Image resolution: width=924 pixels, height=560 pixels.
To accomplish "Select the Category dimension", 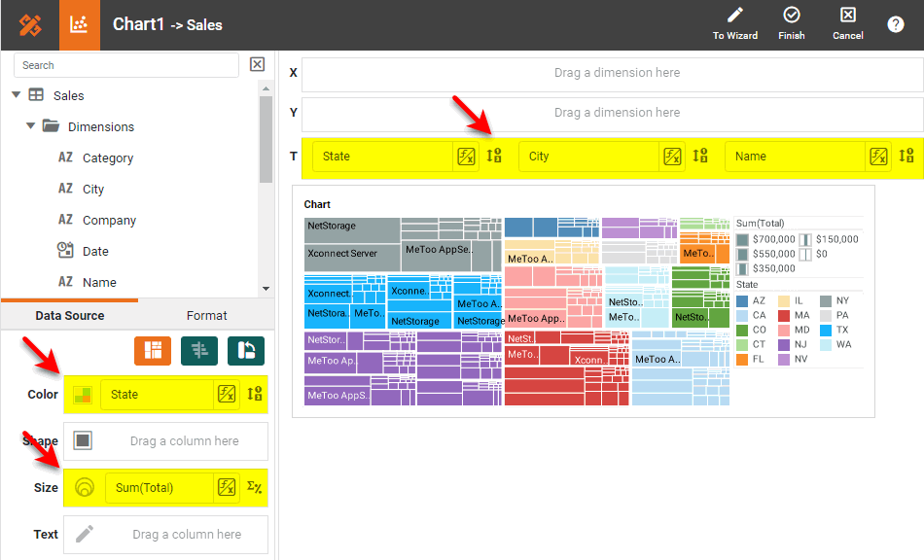I will click(107, 157).
